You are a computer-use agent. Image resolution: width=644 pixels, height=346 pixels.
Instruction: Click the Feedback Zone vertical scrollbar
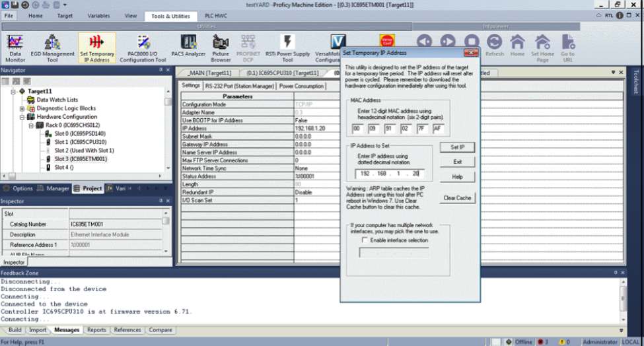pyautogui.click(x=623, y=300)
